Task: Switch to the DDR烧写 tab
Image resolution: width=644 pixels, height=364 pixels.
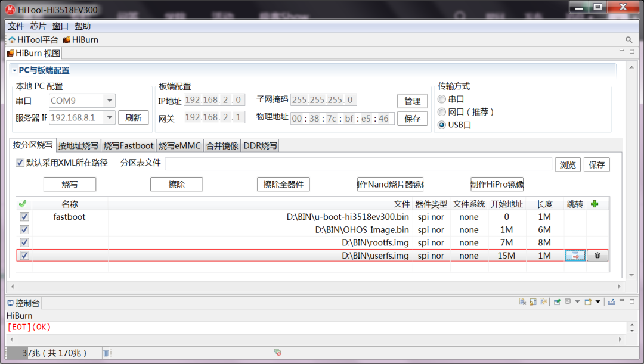Action: [x=261, y=146]
